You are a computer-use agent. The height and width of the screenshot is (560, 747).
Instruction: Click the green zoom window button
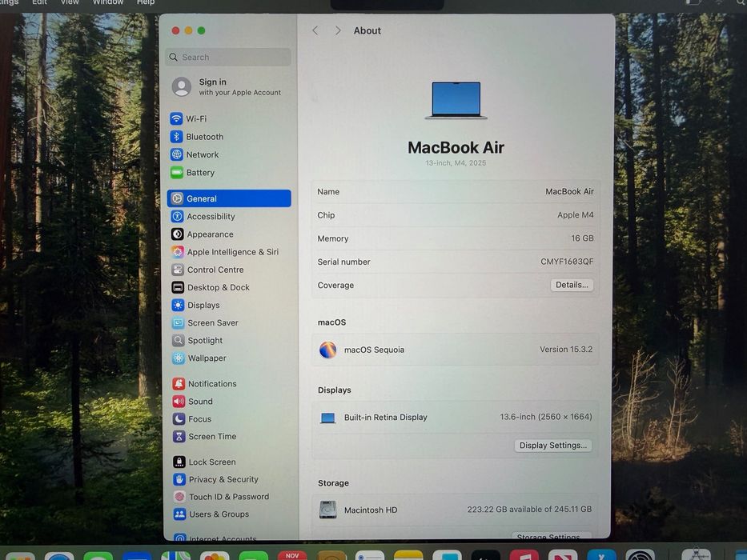click(x=202, y=30)
